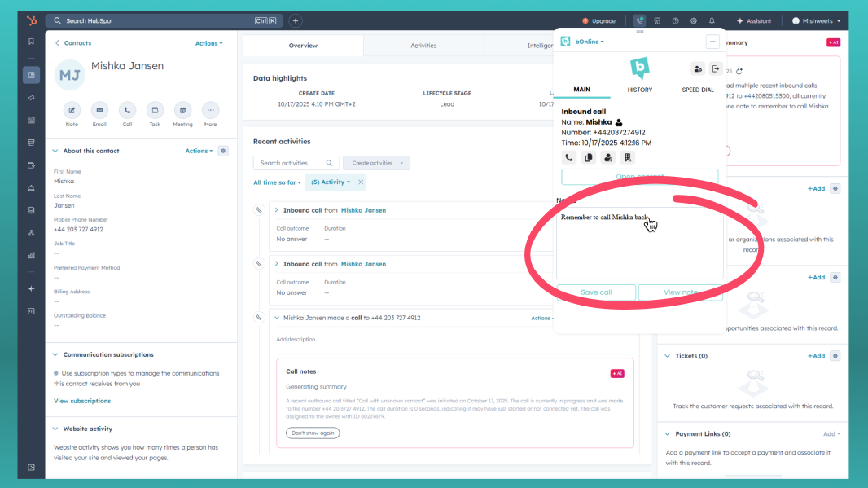
Task: Remove the (5) Activity filter chip
Action: [361, 182]
